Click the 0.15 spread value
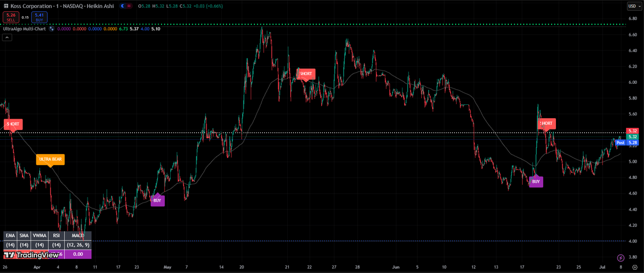The width and height of the screenshot is (644, 273). click(25, 17)
